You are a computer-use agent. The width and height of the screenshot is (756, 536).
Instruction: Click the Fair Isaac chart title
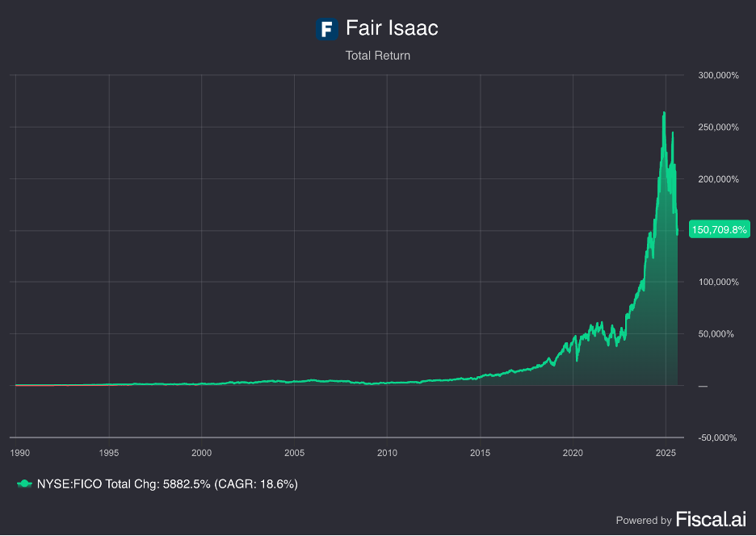[392, 28]
